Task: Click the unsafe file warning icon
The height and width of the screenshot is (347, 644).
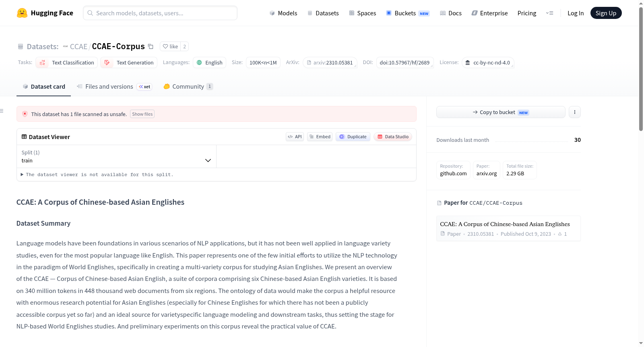Action: pyautogui.click(x=25, y=114)
